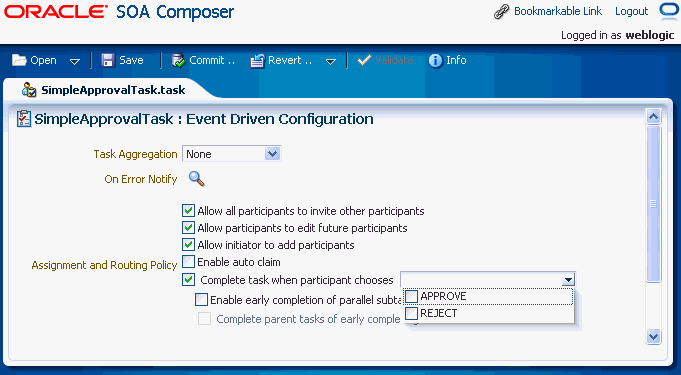Screen dimensions: 681x375
Task: Uncheck Allow all participants to invite others
Action: 188,211
